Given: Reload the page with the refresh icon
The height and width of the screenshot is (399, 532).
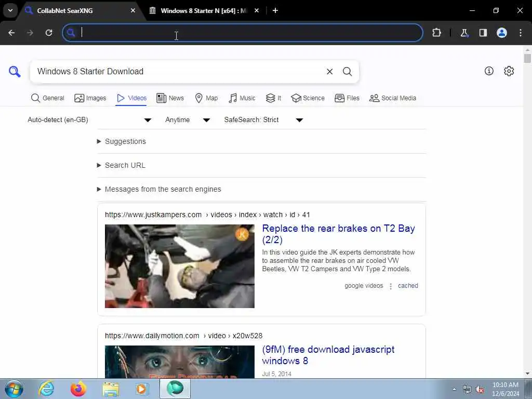Looking at the screenshot, I should [49, 33].
